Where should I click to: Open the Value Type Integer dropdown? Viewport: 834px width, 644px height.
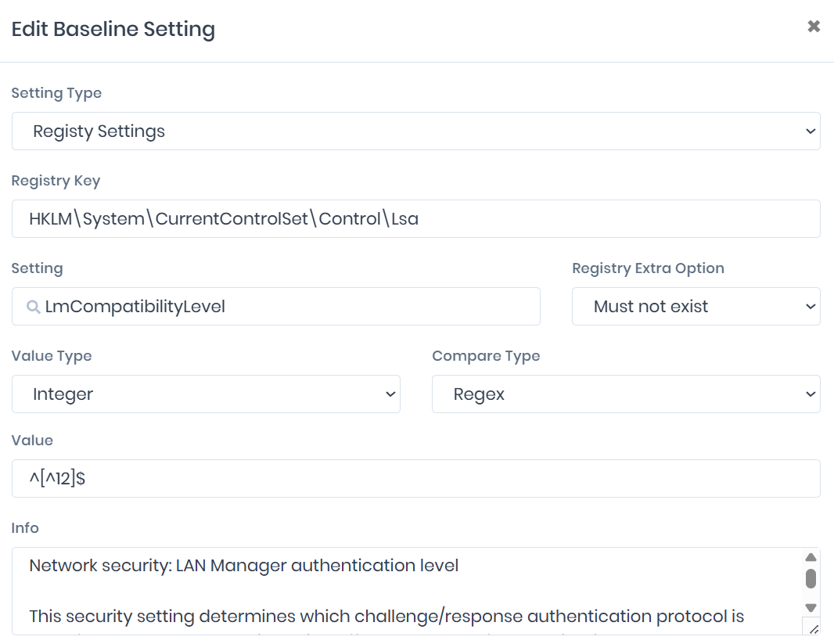click(206, 394)
